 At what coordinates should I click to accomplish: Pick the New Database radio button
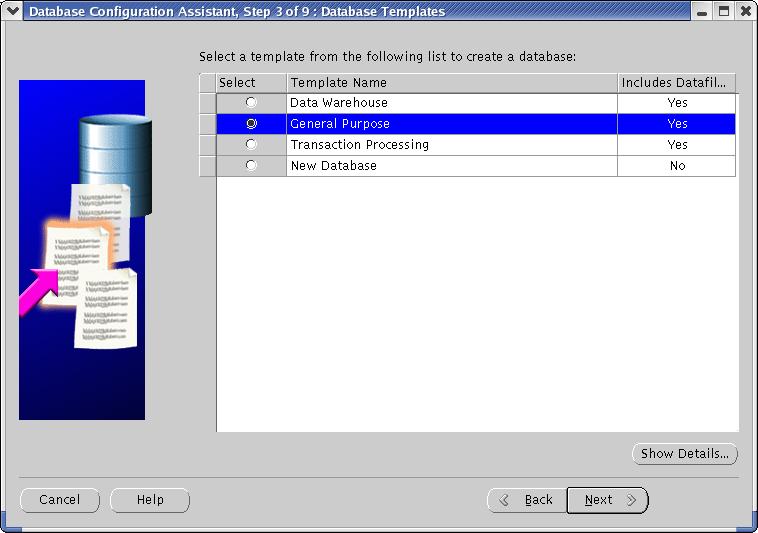(251, 166)
